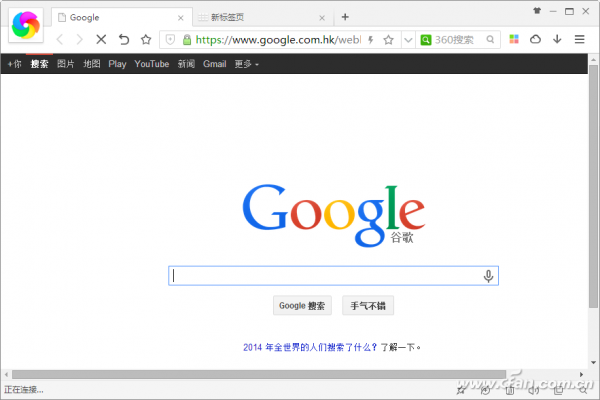Open YouTube in Google top bar
600x400 pixels.
point(152,64)
